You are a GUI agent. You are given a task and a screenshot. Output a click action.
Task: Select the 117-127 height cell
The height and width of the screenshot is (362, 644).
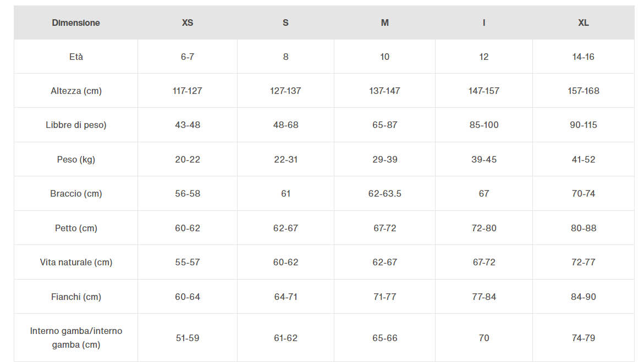[x=188, y=91]
